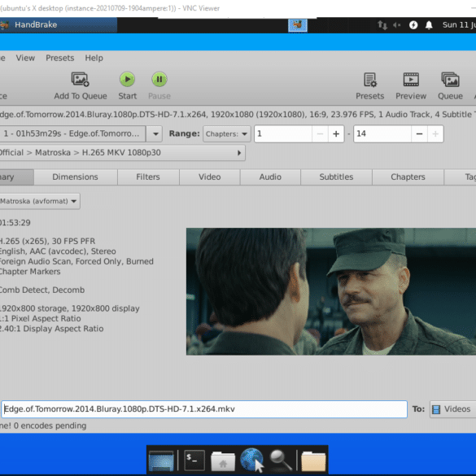The height and width of the screenshot is (476, 476).
Task: Click the Add To Queue icon
Action: 80,80
